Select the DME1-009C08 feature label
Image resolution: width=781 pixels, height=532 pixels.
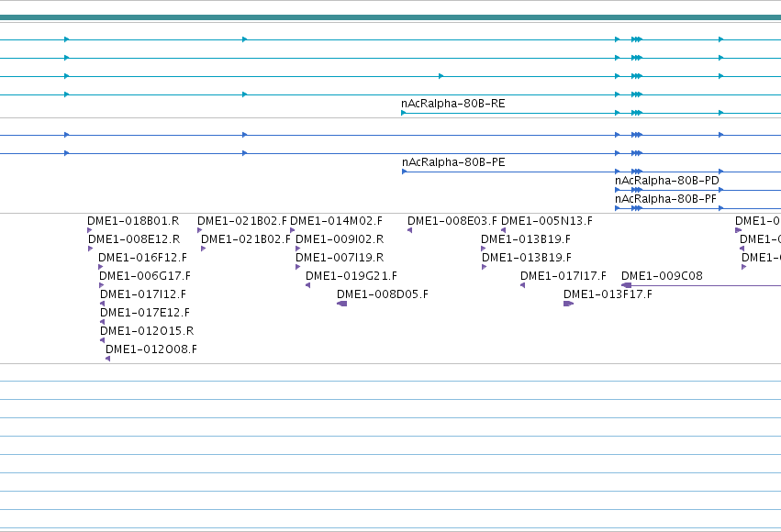662,276
